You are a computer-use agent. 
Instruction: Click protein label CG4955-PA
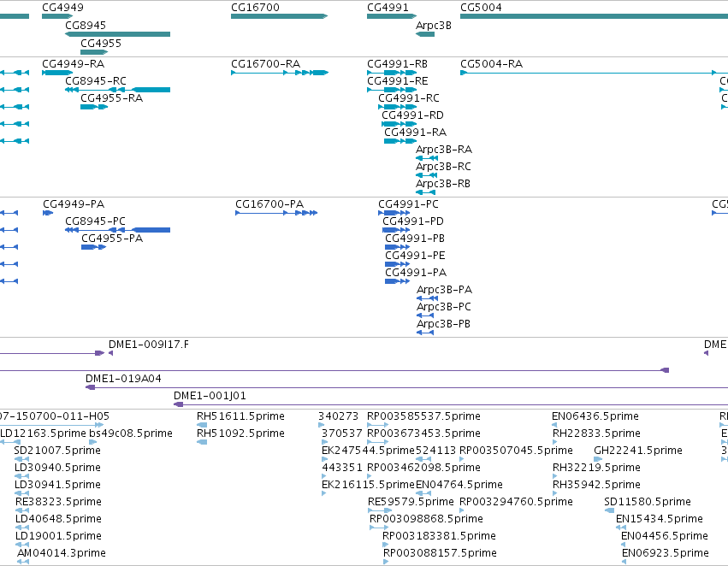tap(112, 239)
